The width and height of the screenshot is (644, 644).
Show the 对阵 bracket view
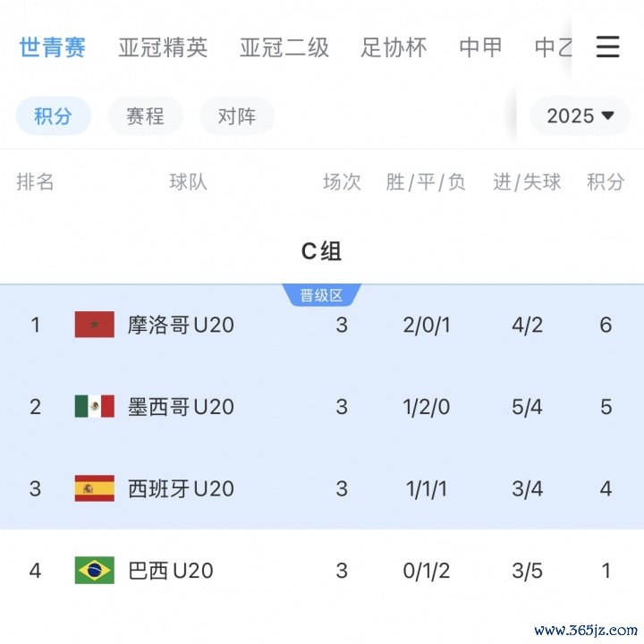coord(236,115)
